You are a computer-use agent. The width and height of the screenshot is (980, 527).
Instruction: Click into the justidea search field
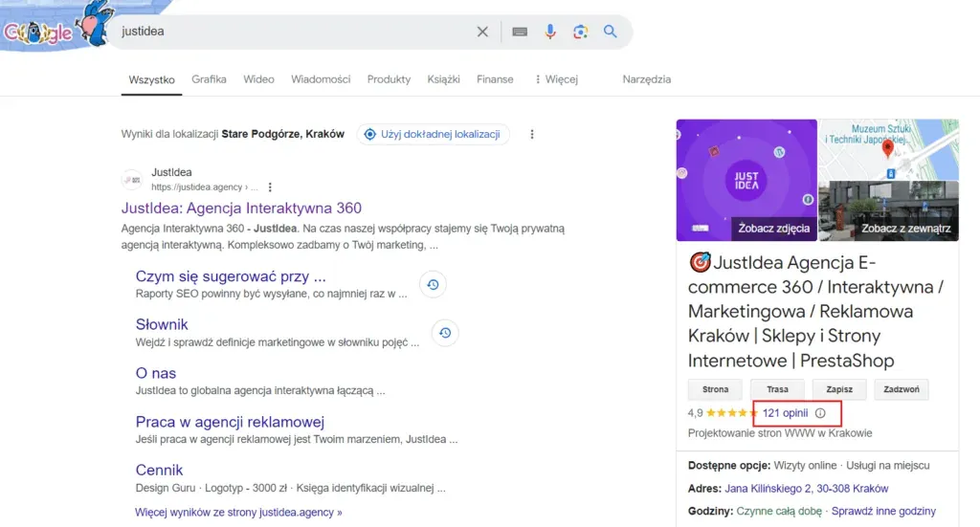(x=294, y=32)
